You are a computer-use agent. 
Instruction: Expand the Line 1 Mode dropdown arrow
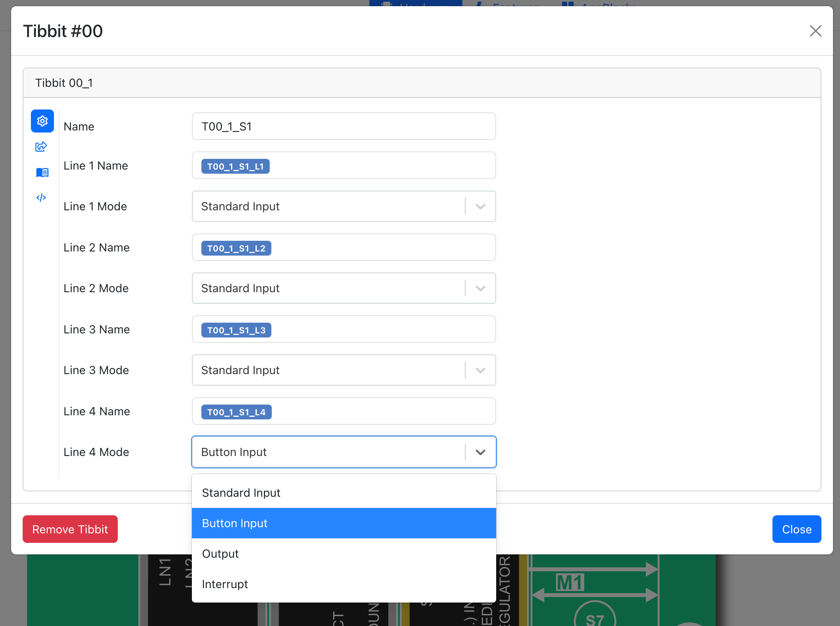point(480,206)
